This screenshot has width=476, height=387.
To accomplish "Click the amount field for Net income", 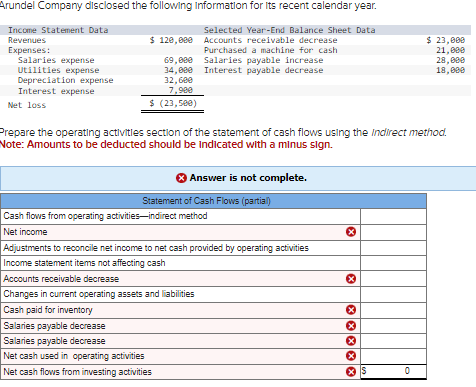I will click(x=393, y=232).
